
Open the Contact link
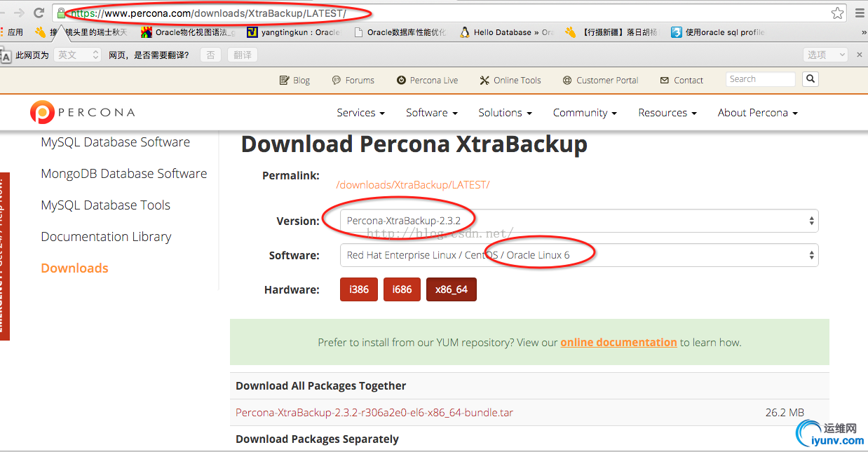[681, 80]
